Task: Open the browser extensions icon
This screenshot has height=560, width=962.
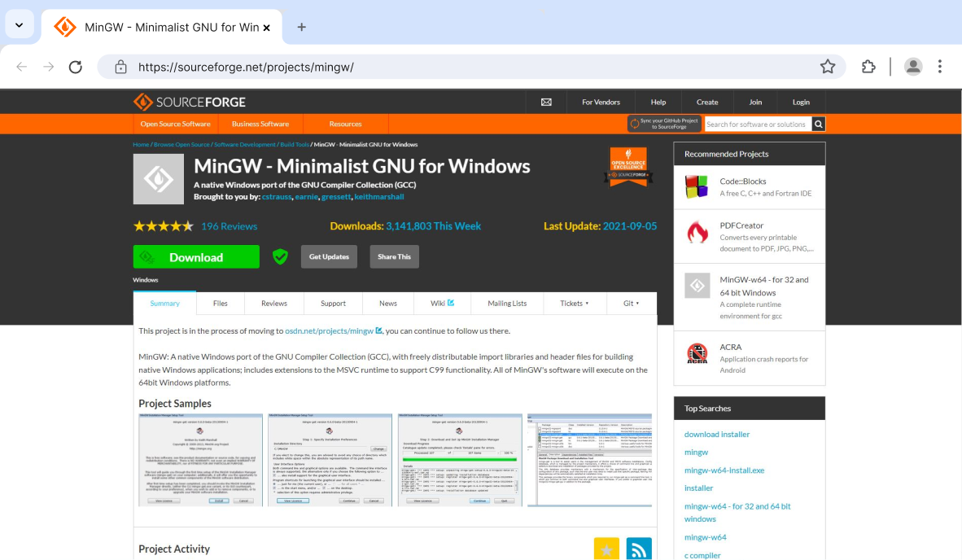Action: pos(868,67)
